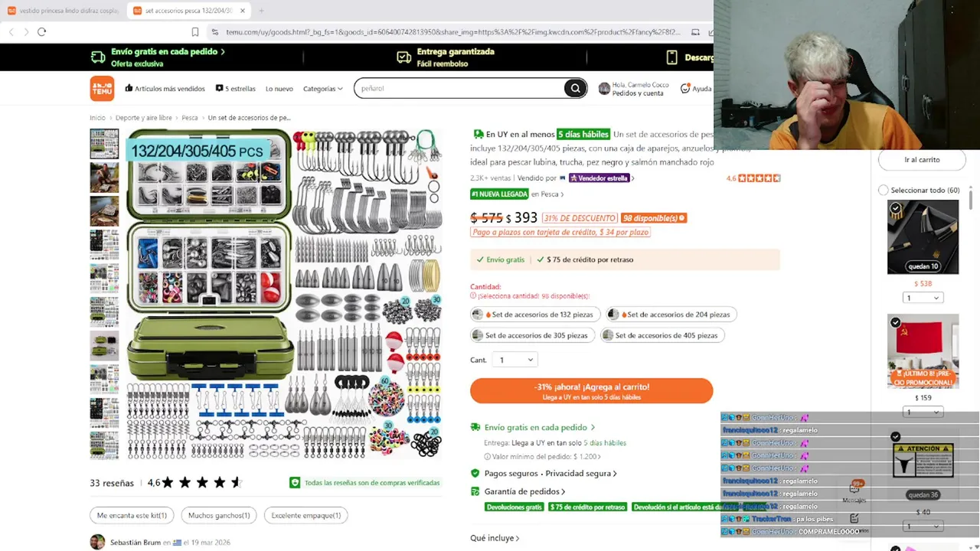Viewport: 980px width, 551px height.
Task: Click the Vendedor estrella badge
Action: pos(599,178)
